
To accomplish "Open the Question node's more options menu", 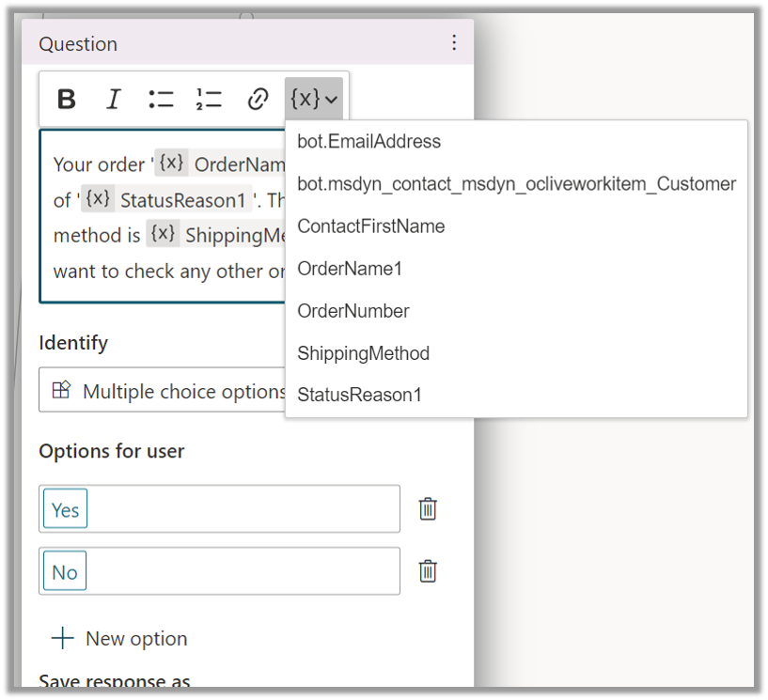I will click(x=454, y=42).
